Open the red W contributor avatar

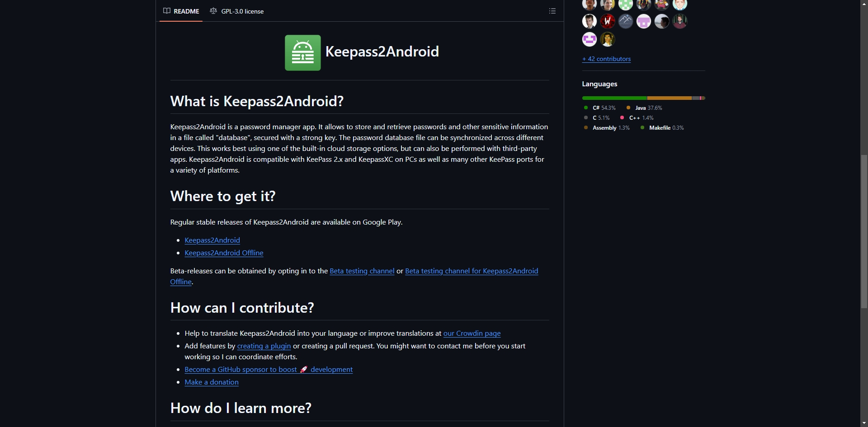(607, 21)
